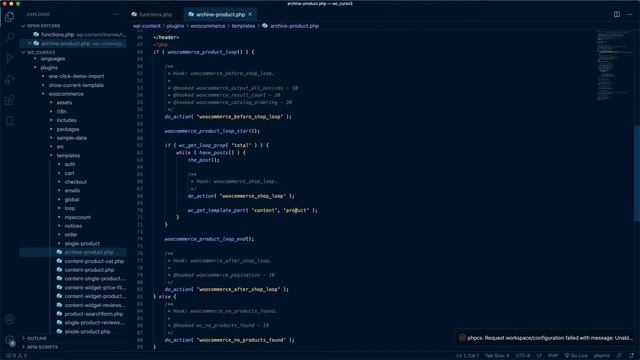Open the Extensions view

click(9, 100)
